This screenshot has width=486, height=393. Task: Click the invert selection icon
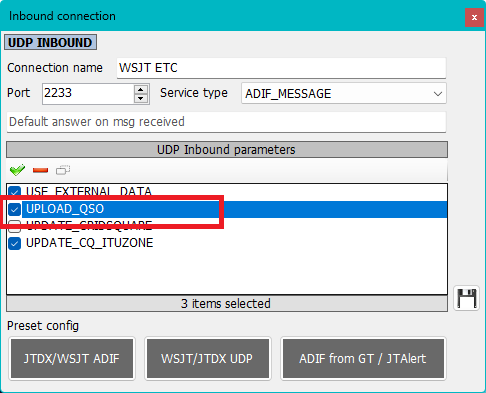(63, 170)
